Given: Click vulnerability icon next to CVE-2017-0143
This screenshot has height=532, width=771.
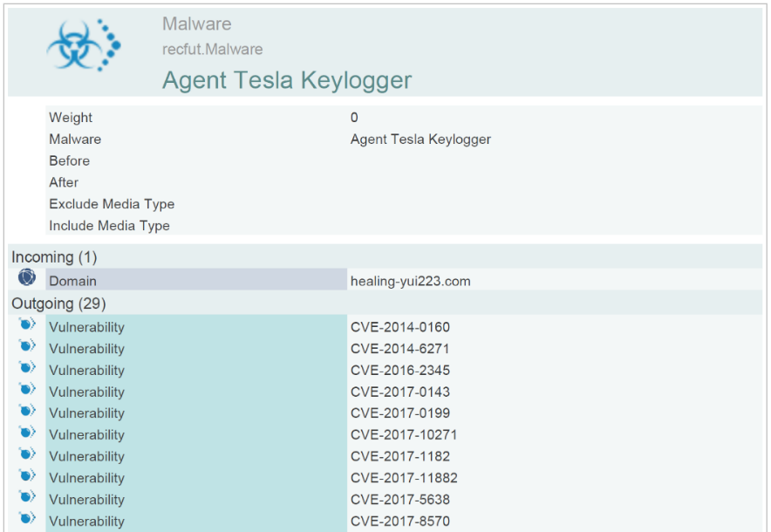Looking at the screenshot, I should point(27,389).
